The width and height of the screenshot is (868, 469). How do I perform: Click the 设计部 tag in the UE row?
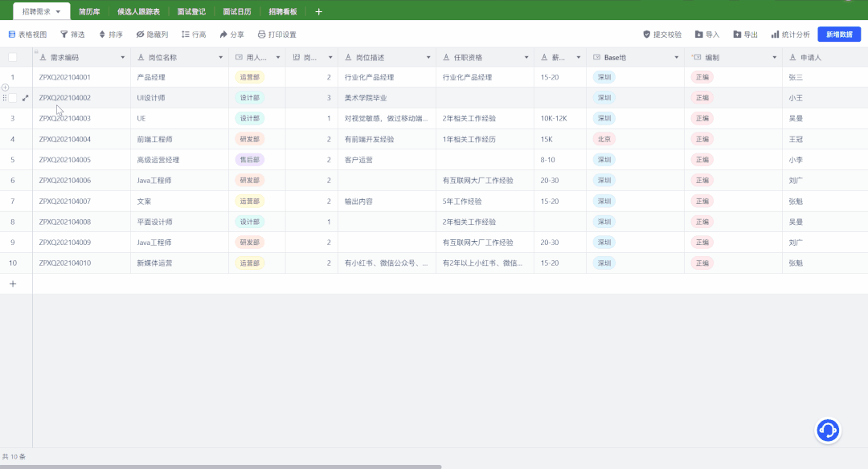[x=250, y=118]
